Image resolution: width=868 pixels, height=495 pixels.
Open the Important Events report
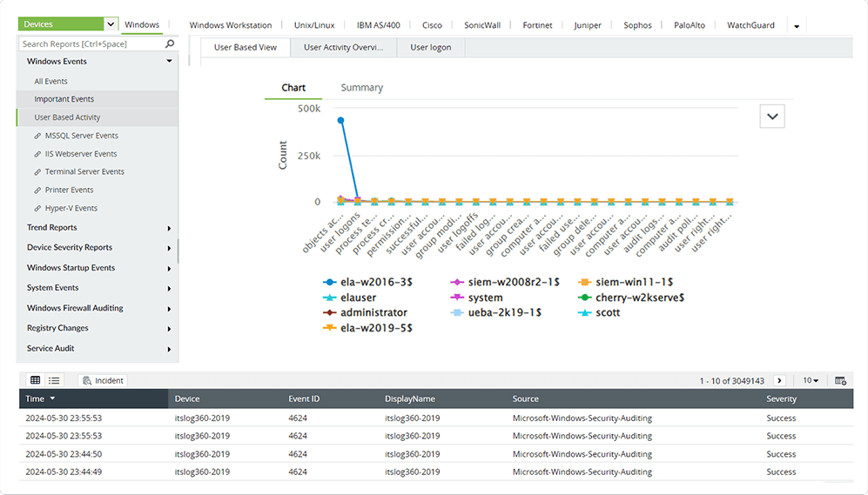64,99
